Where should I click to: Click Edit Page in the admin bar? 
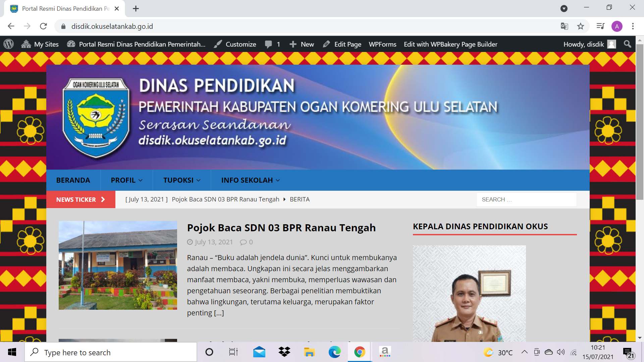342,44
